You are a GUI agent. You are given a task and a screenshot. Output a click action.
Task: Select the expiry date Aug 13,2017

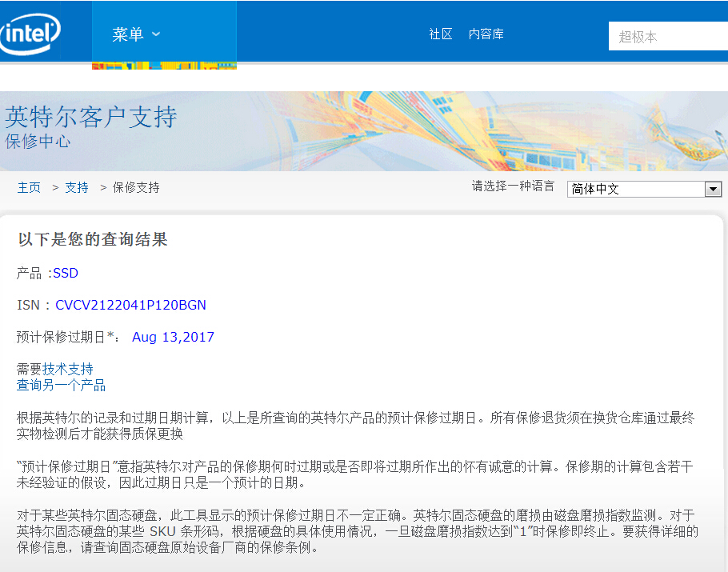[173, 337]
